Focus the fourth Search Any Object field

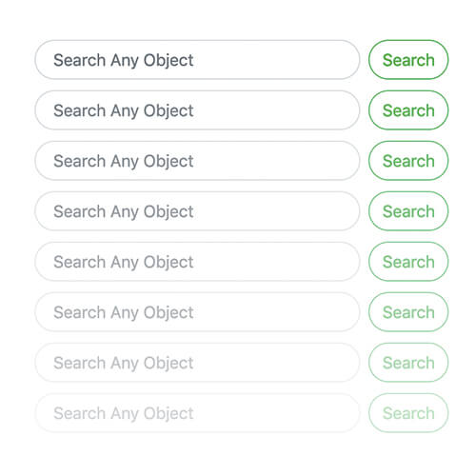click(197, 211)
